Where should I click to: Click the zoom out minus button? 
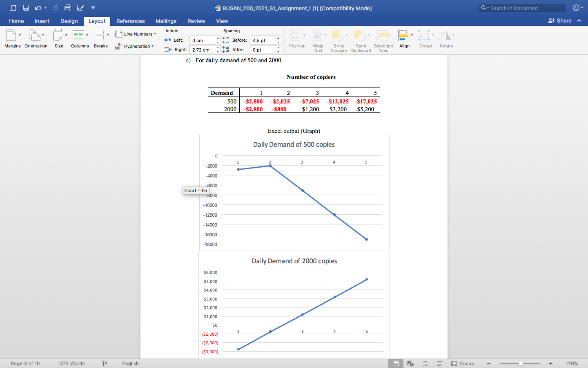point(488,364)
